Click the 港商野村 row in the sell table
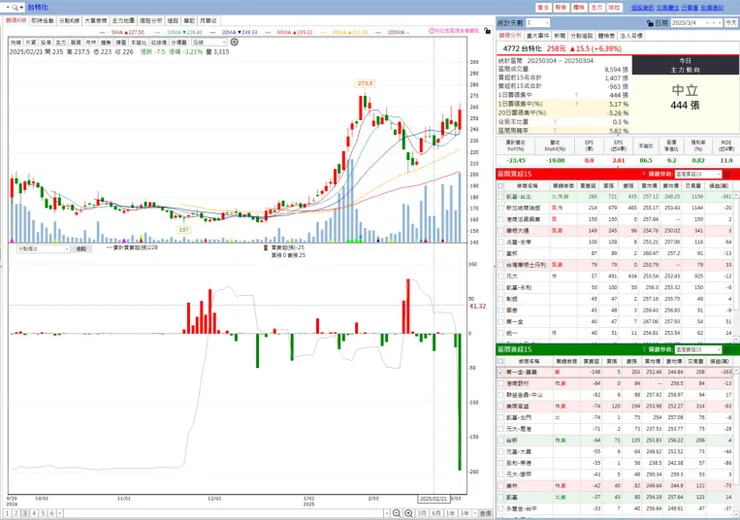 pos(614,384)
